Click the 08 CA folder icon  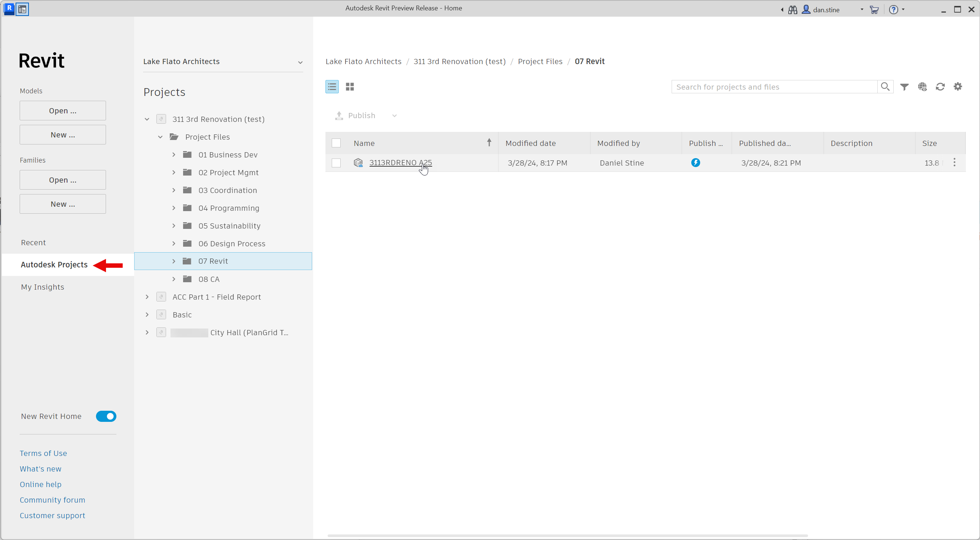coord(187,279)
